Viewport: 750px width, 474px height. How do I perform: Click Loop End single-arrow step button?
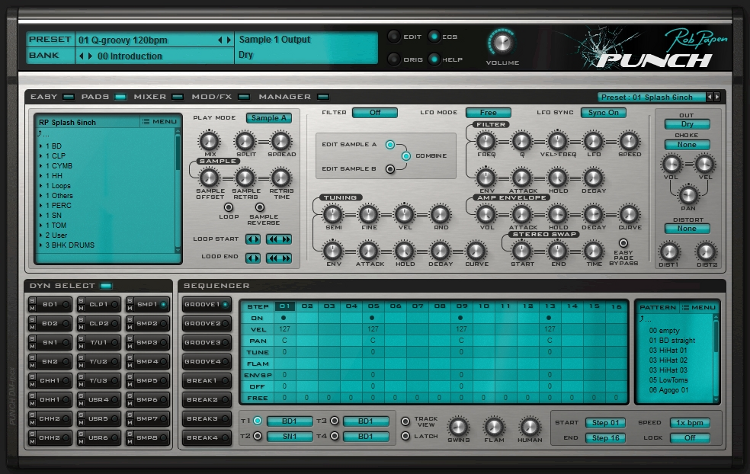coord(253,258)
